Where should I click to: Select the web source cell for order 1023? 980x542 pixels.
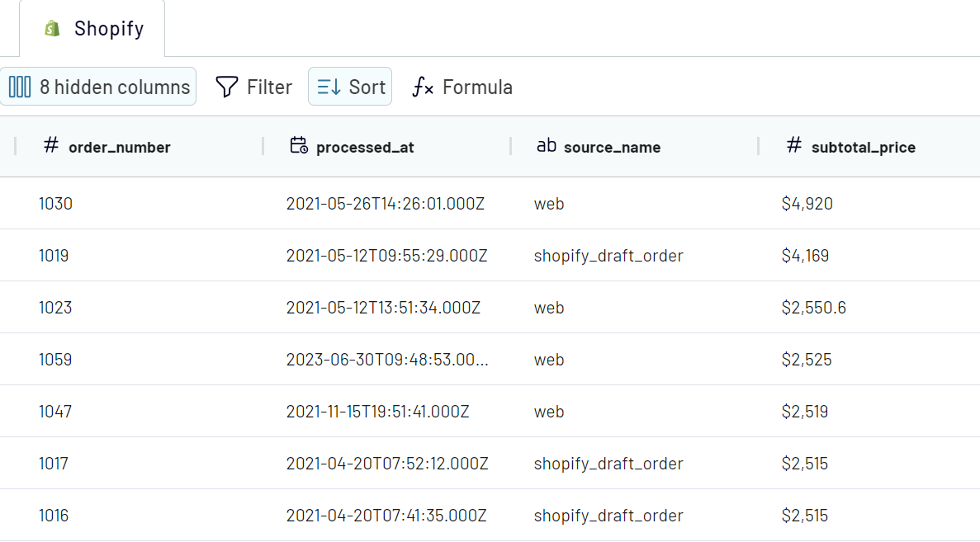pyautogui.click(x=549, y=307)
